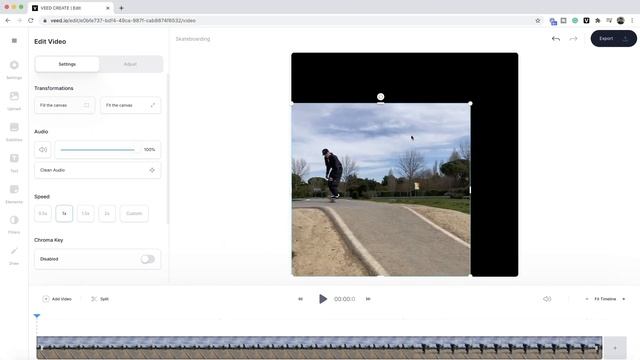Toggle timeline volume speaker icon

point(547,299)
